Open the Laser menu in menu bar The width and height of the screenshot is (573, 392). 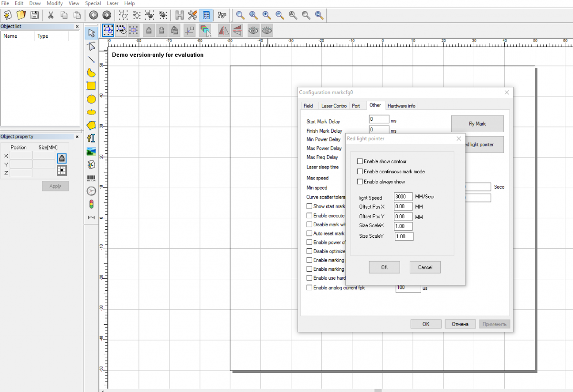(112, 3)
